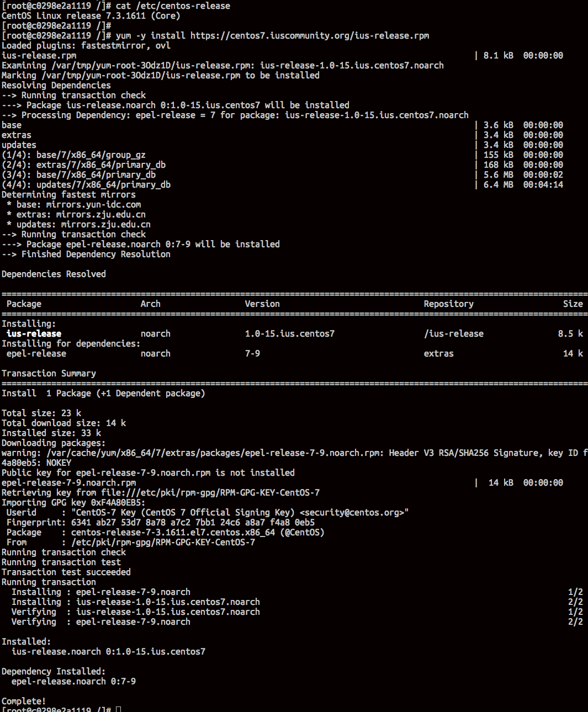Select the Size column header
The image size is (588, 712).
[x=573, y=304]
